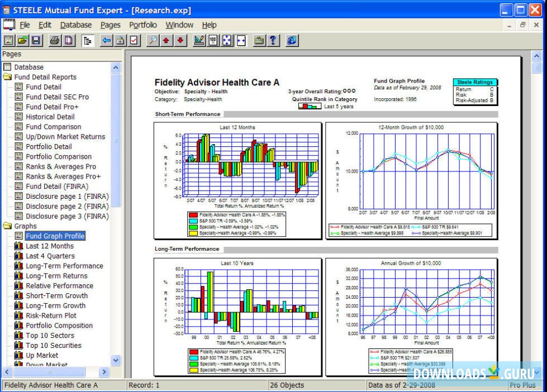Viewport: 547px width, 392px height.
Task: Open the Top 10 Securities graph
Action: (x=54, y=345)
